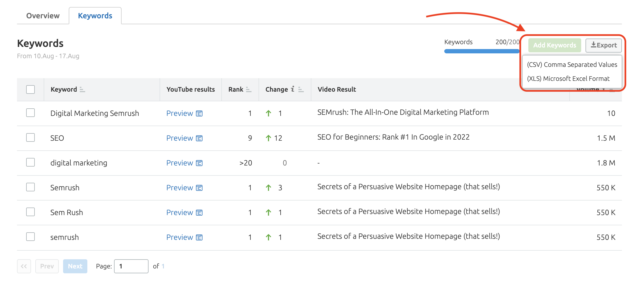Click the download icon on the Export button

pos(593,45)
